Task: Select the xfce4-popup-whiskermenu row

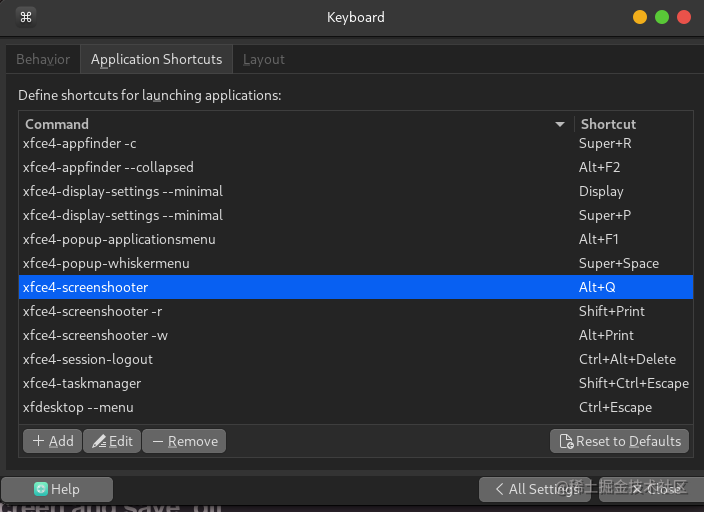Action: pyautogui.click(x=356, y=264)
